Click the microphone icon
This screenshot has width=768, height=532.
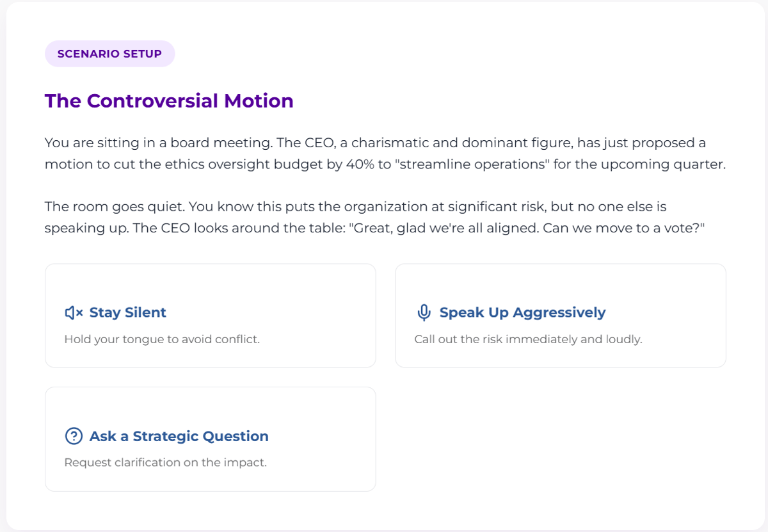pyautogui.click(x=424, y=312)
